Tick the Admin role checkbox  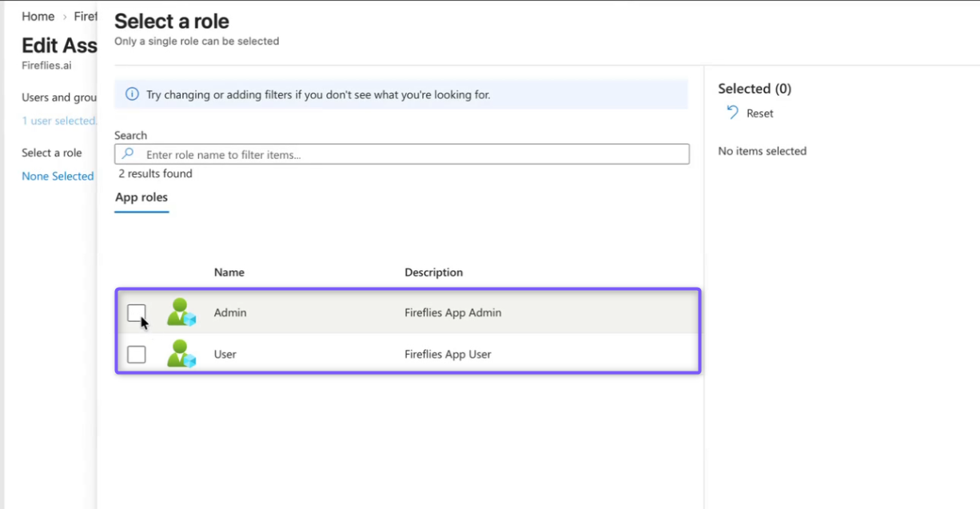pyautogui.click(x=137, y=313)
